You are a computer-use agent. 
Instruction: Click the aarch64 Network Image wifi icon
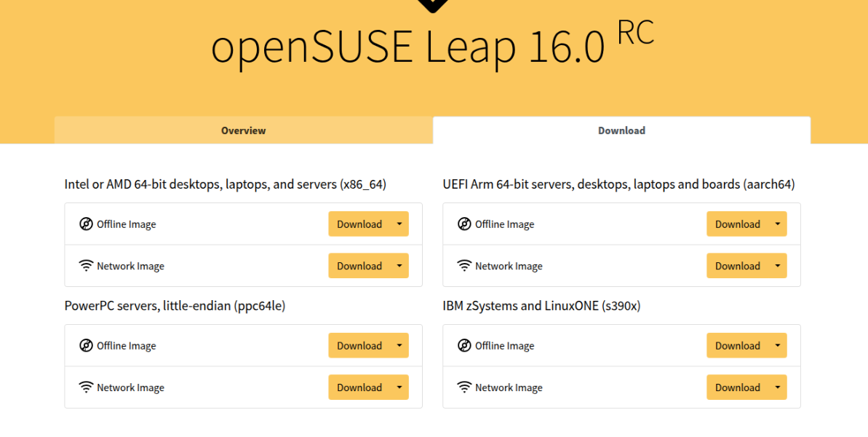point(464,266)
